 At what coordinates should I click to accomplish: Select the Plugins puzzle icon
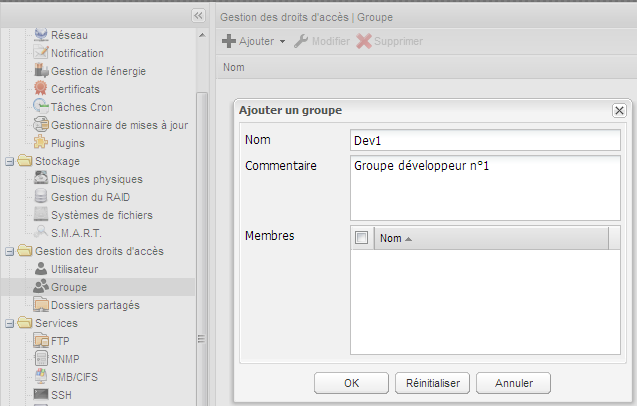[41, 143]
